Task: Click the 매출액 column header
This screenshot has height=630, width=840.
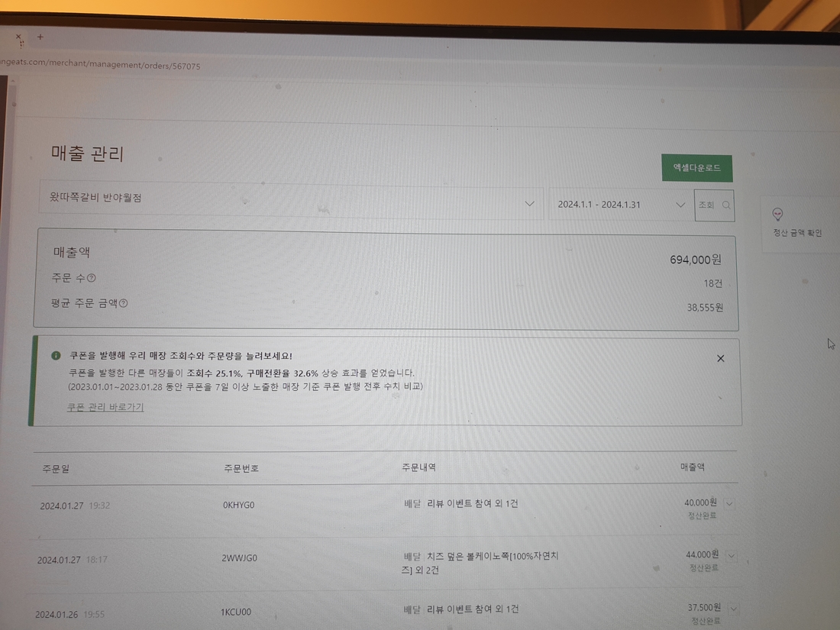Action: pos(692,466)
